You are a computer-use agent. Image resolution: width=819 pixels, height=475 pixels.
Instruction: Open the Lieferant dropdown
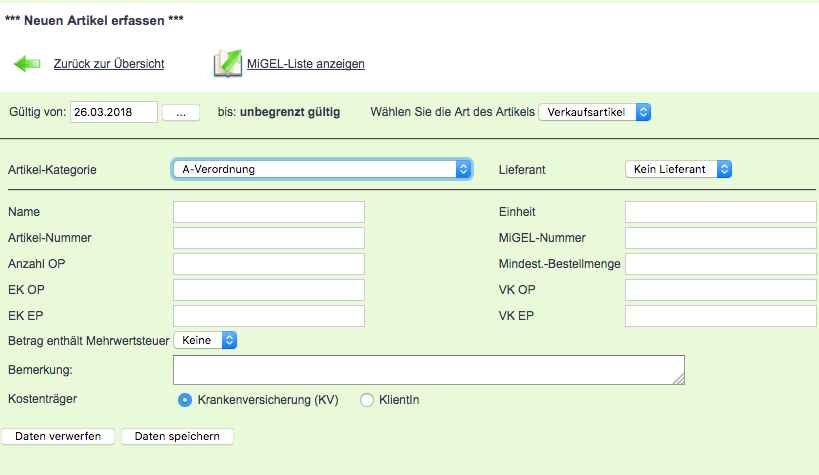point(678,169)
